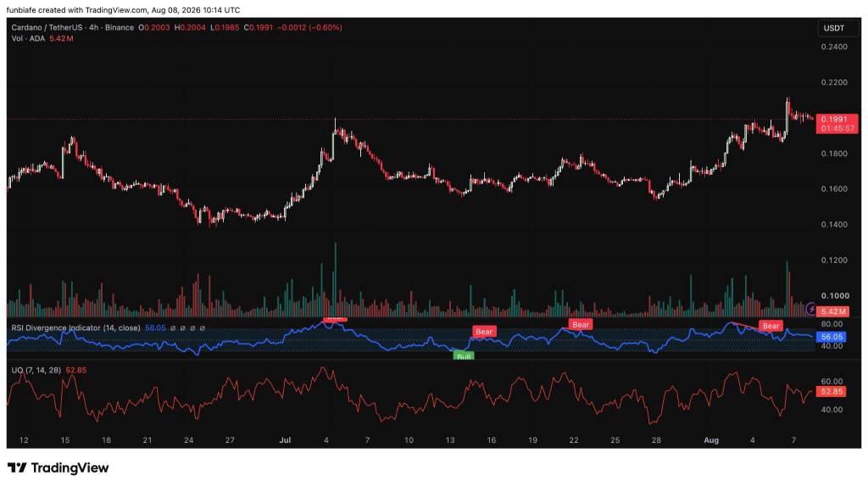
Task: Click the Aug label on time axis
Action: coord(711,439)
